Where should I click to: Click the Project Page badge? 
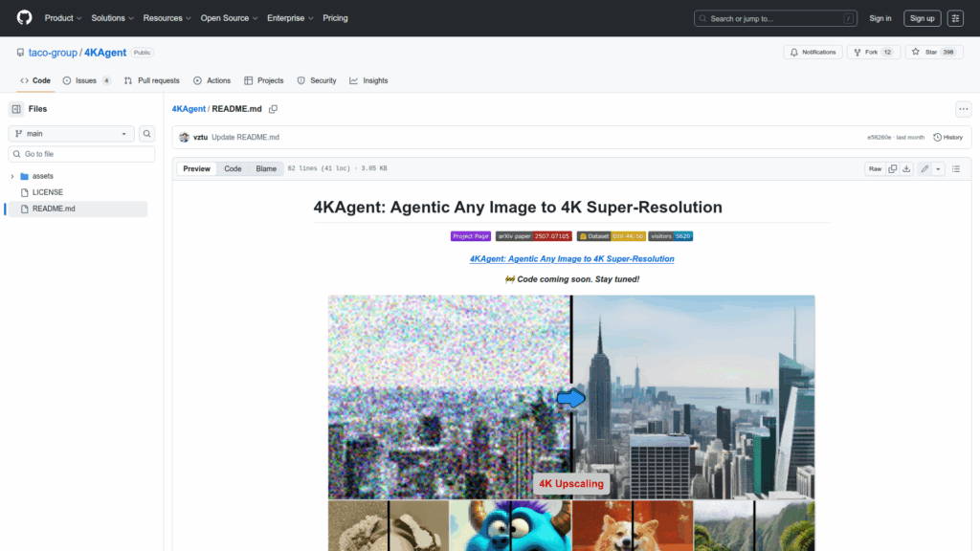coord(471,236)
